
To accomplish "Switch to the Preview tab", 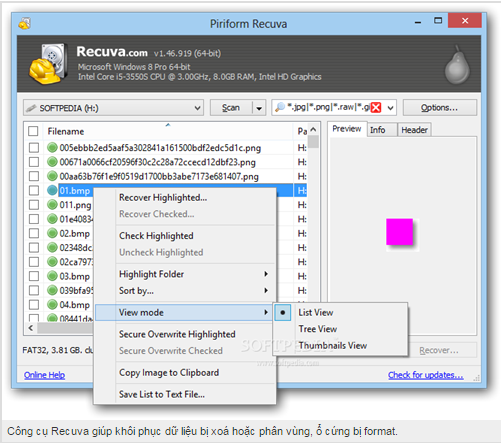I will point(347,129).
